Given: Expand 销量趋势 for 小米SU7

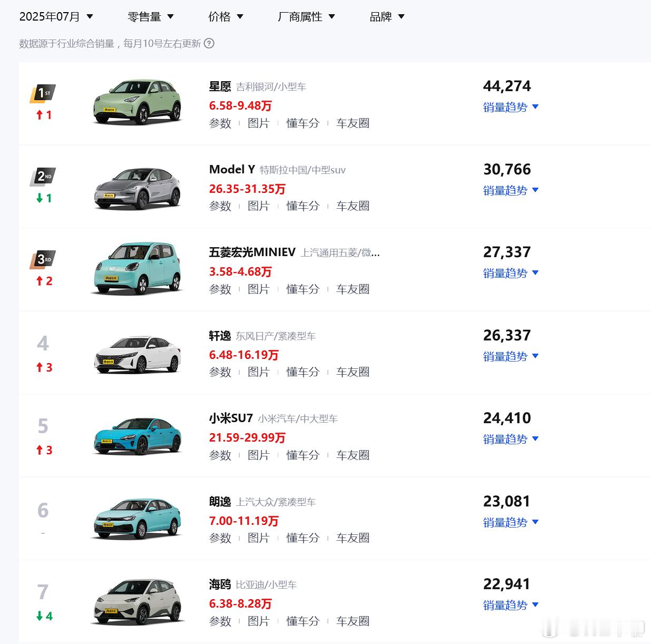Looking at the screenshot, I should click(x=511, y=439).
